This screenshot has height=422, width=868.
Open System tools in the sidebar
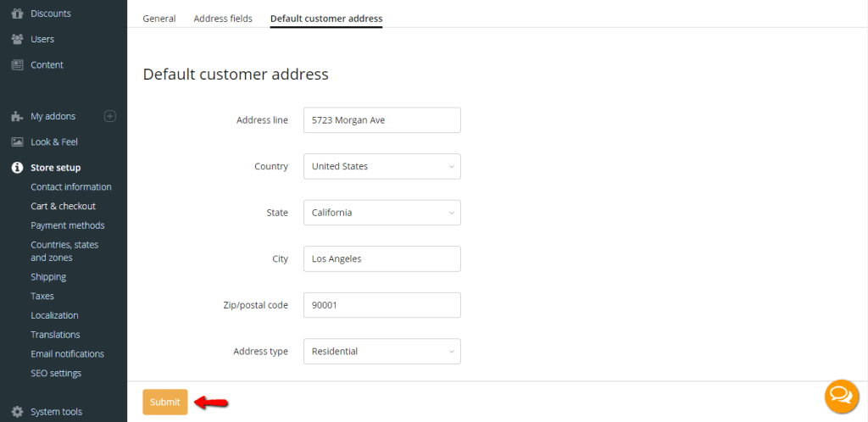coord(57,412)
